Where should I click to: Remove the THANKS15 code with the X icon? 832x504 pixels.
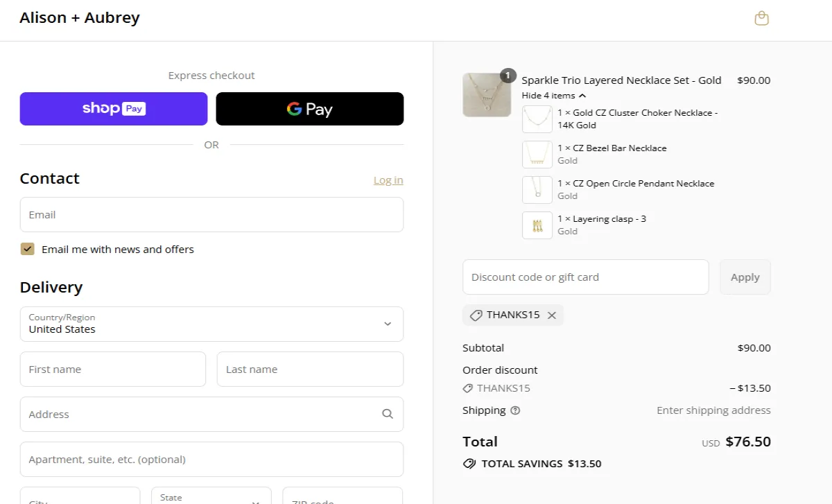[552, 315]
